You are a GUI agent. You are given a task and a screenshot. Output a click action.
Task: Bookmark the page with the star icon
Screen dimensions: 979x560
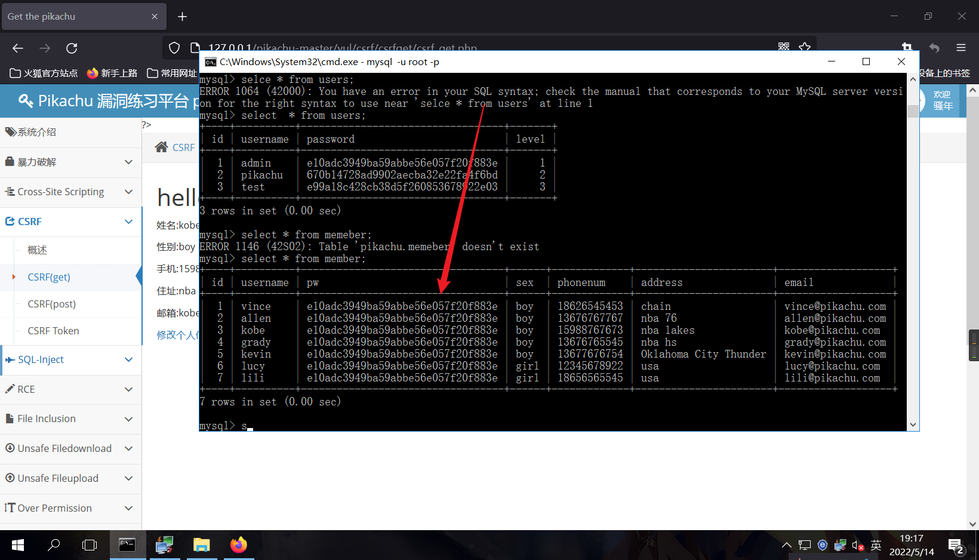pos(805,47)
